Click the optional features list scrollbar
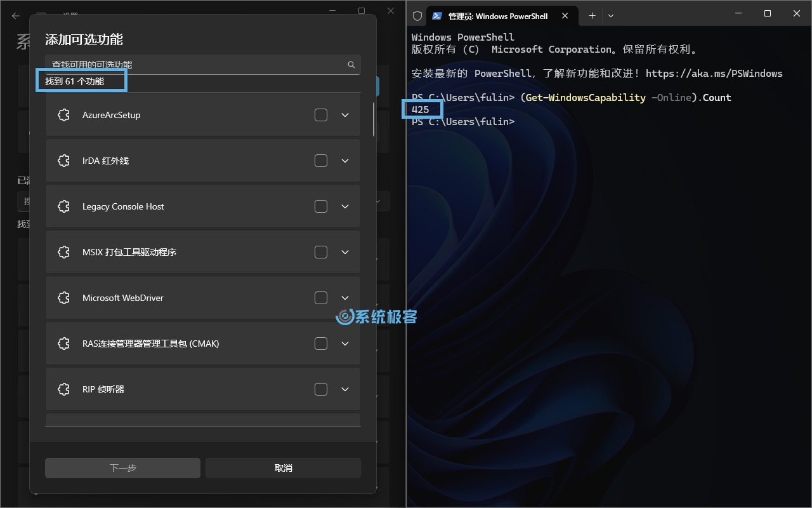This screenshot has width=812, height=508. click(x=374, y=119)
